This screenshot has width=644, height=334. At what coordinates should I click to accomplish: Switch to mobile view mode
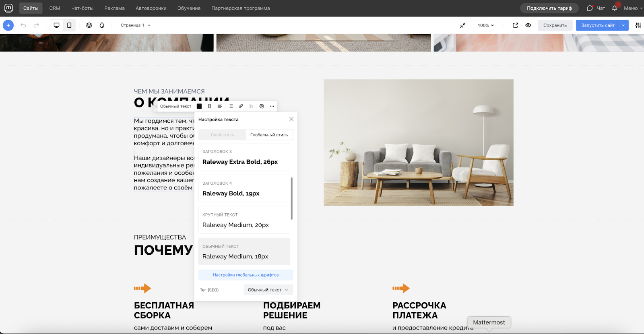point(69,25)
